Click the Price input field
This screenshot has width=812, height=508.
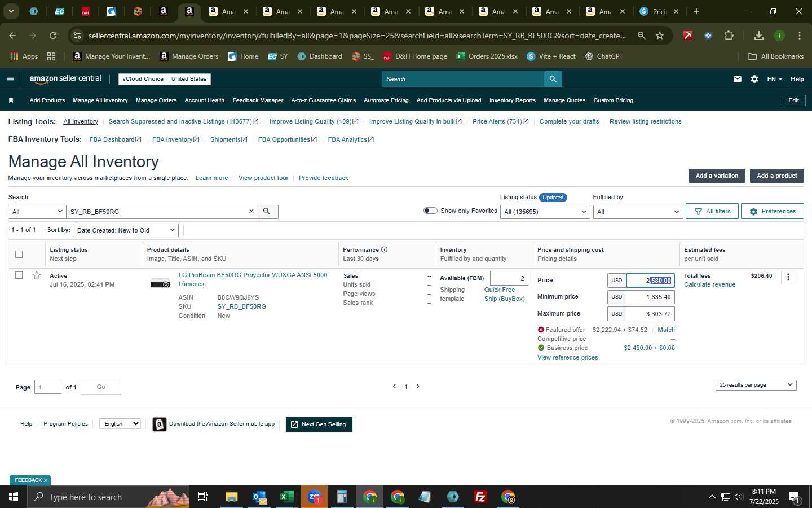tap(650, 281)
